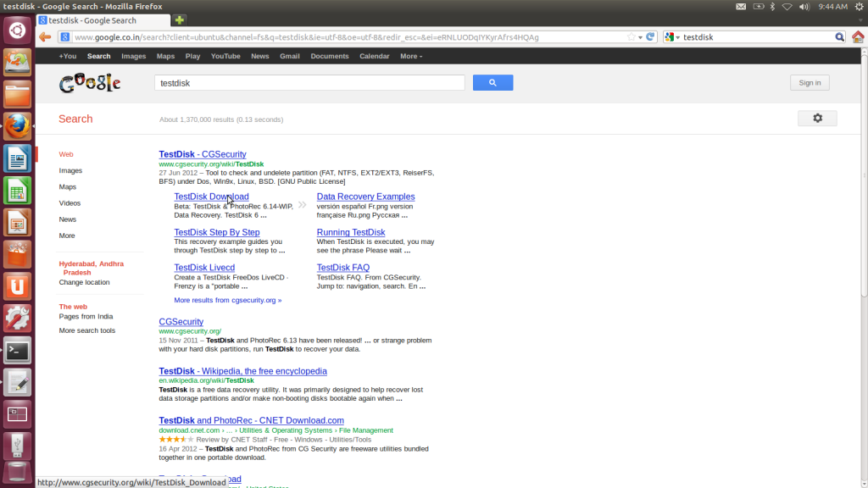868x488 pixels.
Task: Open Data Recovery Examples link
Action: (x=365, y=197)
